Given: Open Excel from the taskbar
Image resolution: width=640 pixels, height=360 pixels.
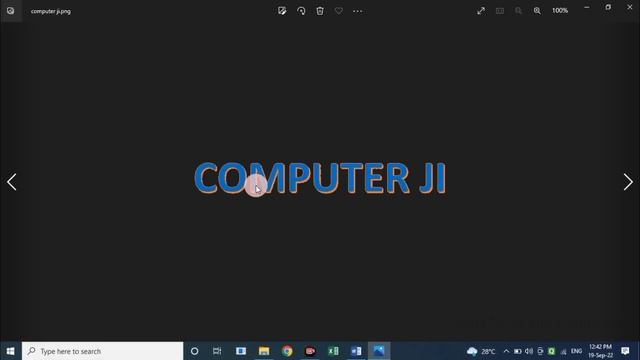Looking at the screenshot, I should click(333, 351).
